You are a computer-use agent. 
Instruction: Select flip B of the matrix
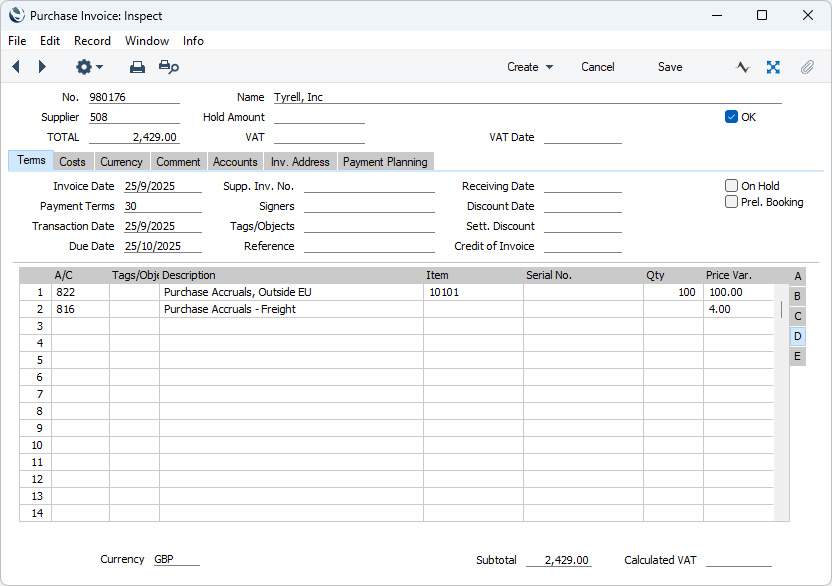coord(798,296)
